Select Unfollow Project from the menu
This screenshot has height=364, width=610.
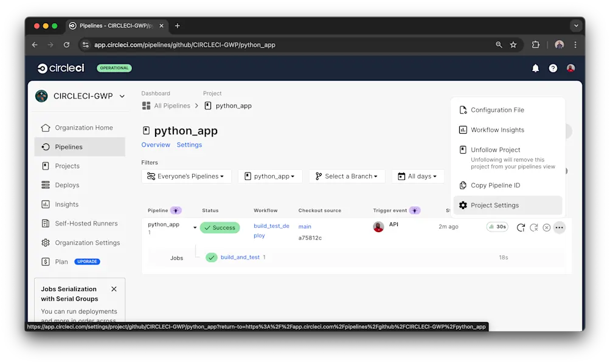508,157
